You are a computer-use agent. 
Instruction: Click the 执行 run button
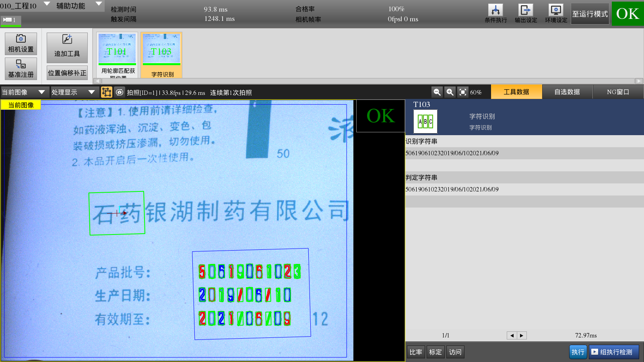pos(578,352)
